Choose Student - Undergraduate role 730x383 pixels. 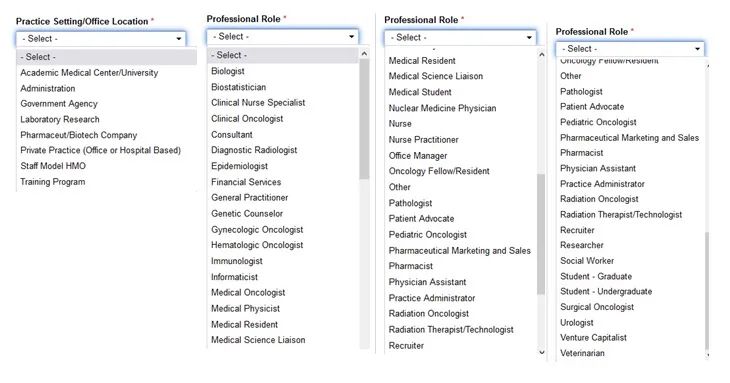pos(606,291)
